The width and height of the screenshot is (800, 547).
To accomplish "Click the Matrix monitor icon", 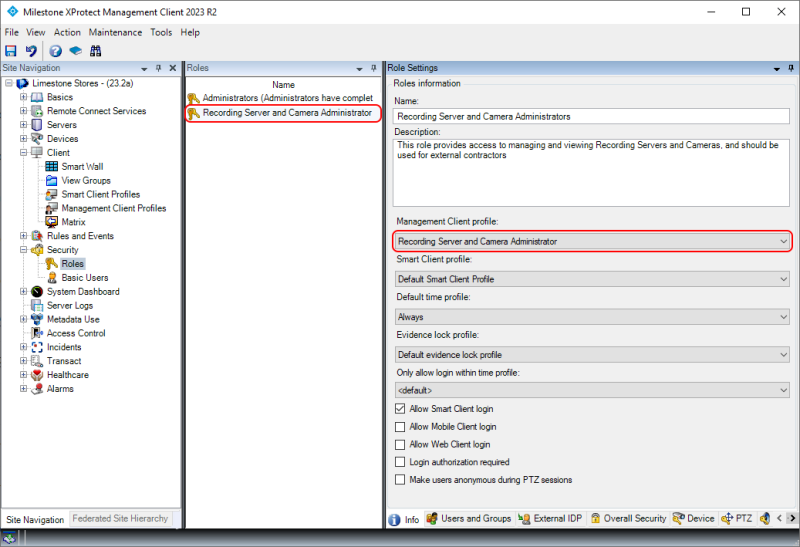I will pyautogui.click(x=52, y=222).
